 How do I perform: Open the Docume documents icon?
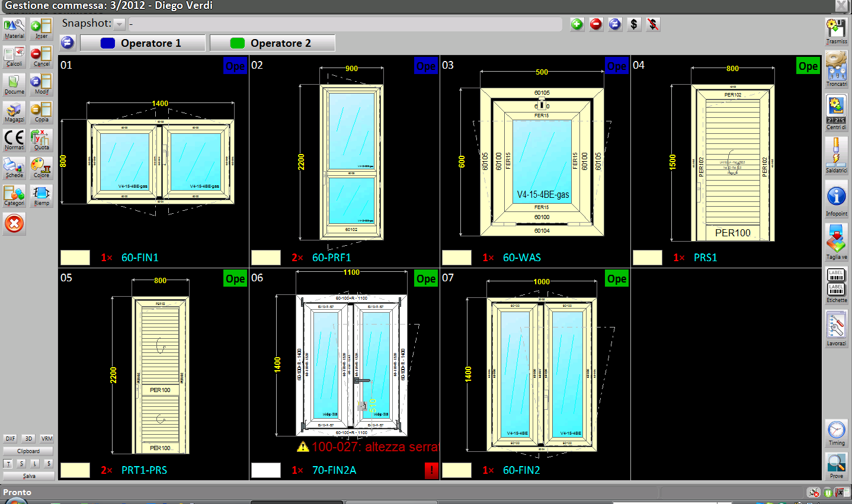pyautogui.click(x=14, y=85)
